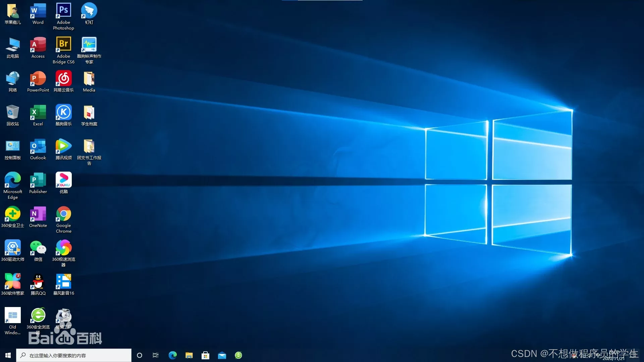Click the Mail envelope taskbar icon
The height and width of the screenshot is (362, 644).
click(x=222, y=355)
